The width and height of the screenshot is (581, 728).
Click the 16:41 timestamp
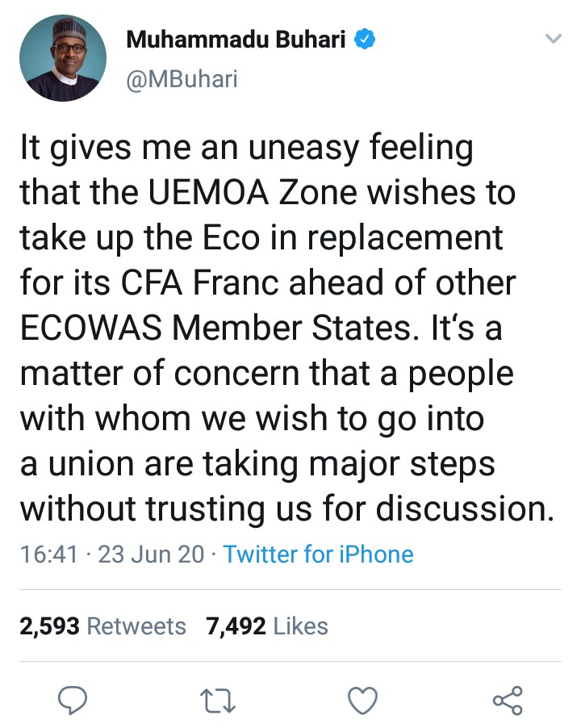click(48, 554)
